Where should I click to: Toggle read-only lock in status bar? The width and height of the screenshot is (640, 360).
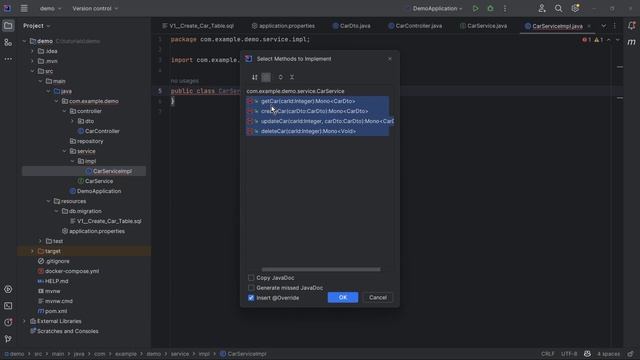click(x=631, y=354)
